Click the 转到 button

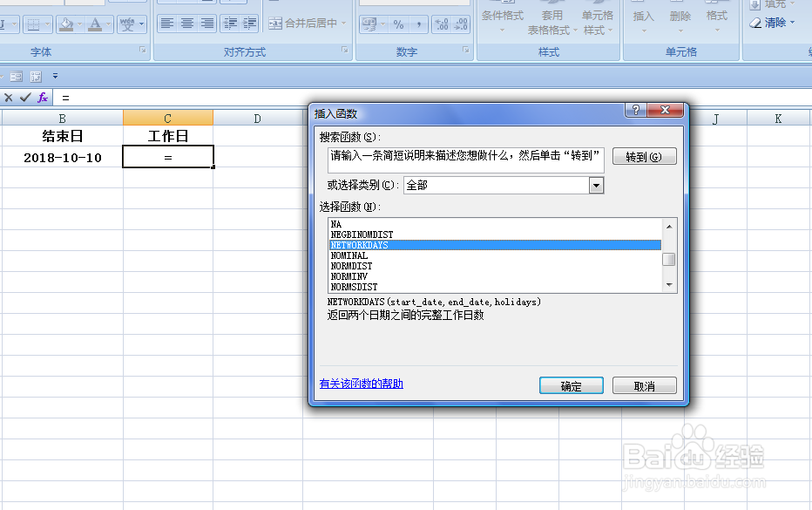(x=644, y=155)
